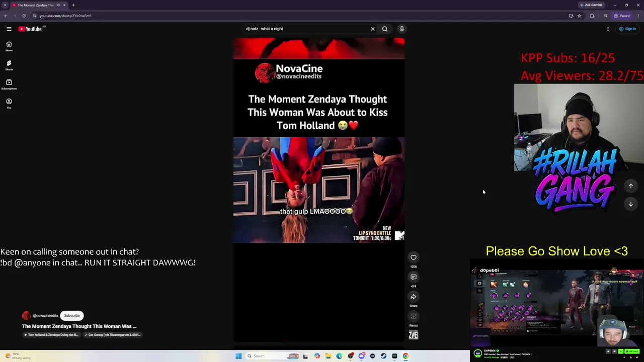Open Copilot from the taskbar
This screenshot has width=644, height=362.
[317, 356]
